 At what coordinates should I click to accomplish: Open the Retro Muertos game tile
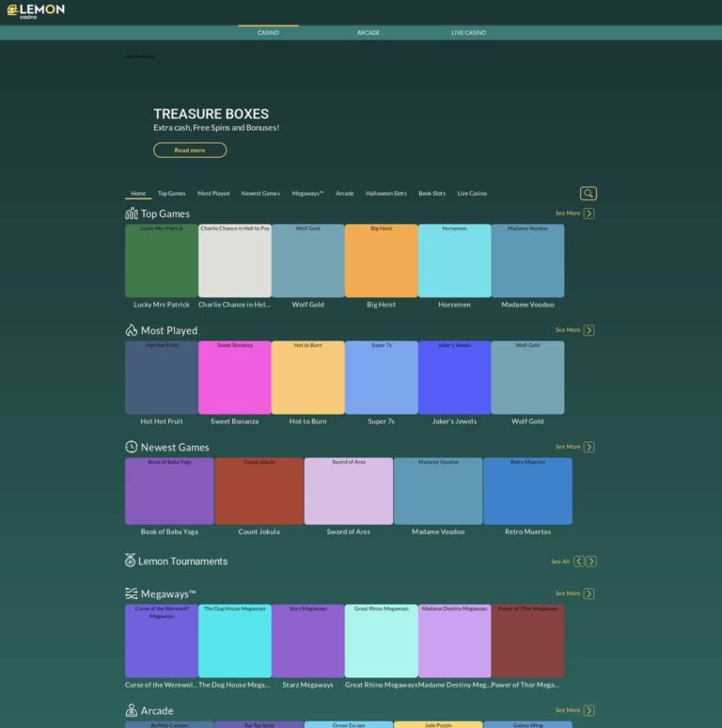(x=528, y=491)
